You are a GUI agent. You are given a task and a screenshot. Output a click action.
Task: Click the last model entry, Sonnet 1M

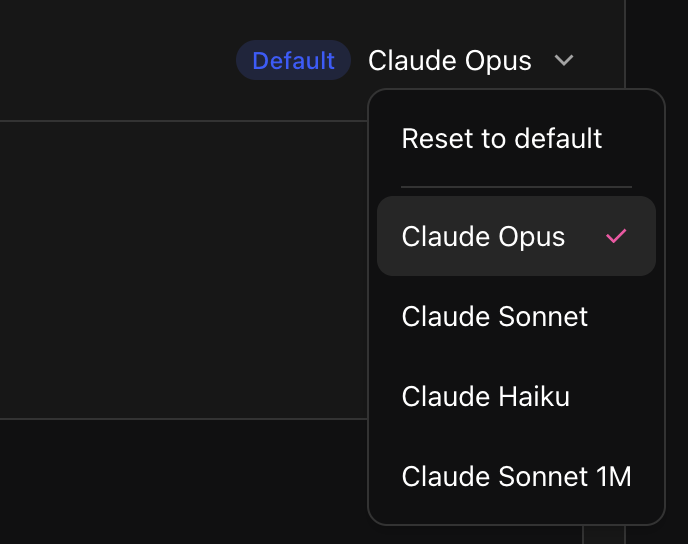click(516, 477)
